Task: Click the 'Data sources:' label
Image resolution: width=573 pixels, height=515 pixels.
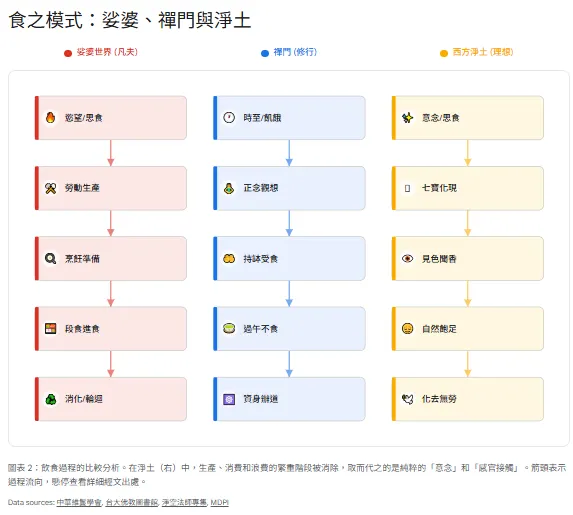Action: pyautogui.click(x=31, y=503)
